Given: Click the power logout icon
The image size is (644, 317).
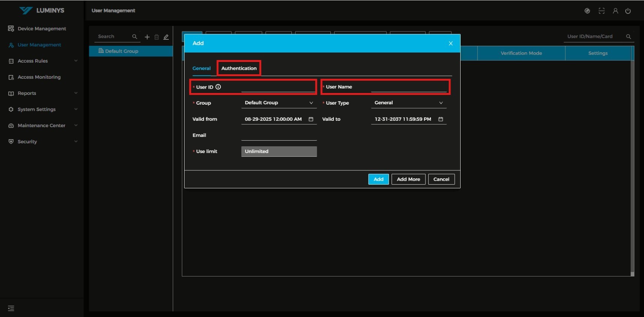Looking at the screenshot, I should click(628, 11).
